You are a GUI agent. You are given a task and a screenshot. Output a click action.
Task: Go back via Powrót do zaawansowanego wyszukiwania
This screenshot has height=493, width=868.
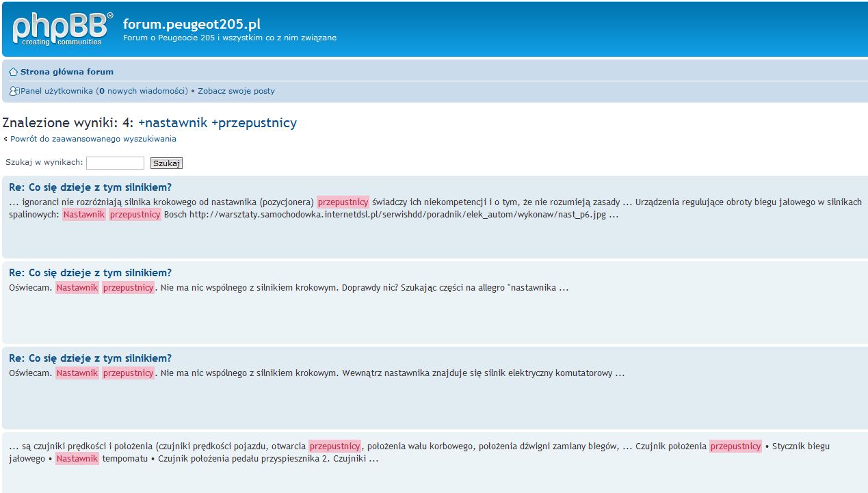(x=93, y=139)
